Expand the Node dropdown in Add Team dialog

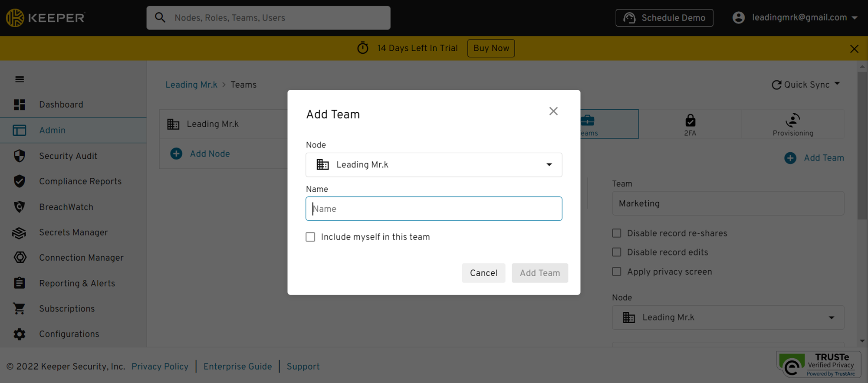point(434,165)
